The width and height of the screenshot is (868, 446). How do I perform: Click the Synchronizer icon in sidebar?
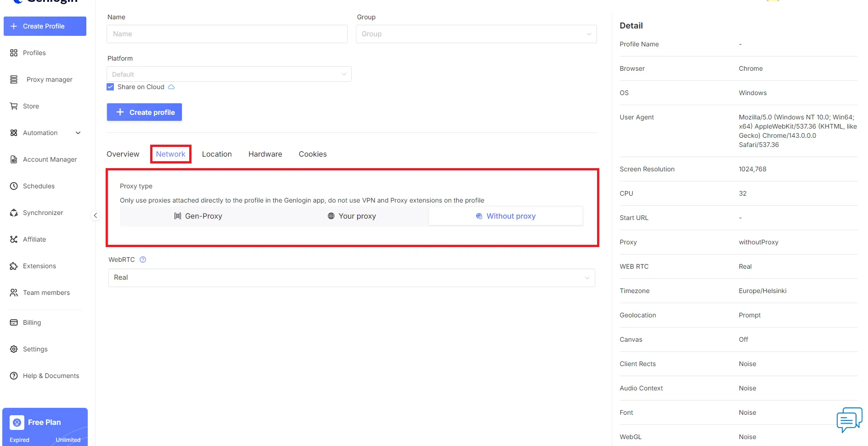[14, 213]
